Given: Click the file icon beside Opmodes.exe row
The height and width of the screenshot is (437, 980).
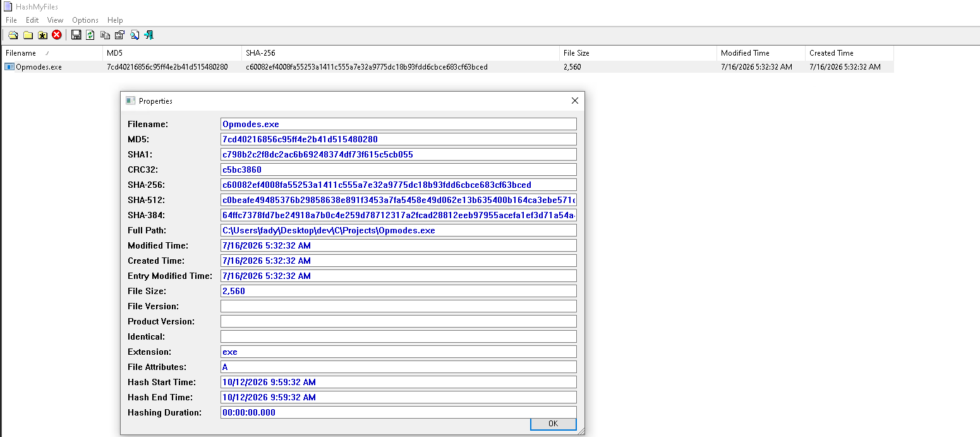Looking at the screenshot, I should [9, 67].
